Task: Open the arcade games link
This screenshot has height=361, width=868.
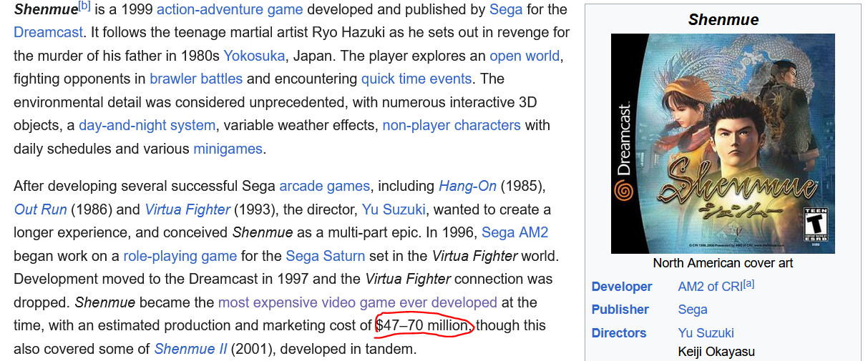Action: [324, 187]
